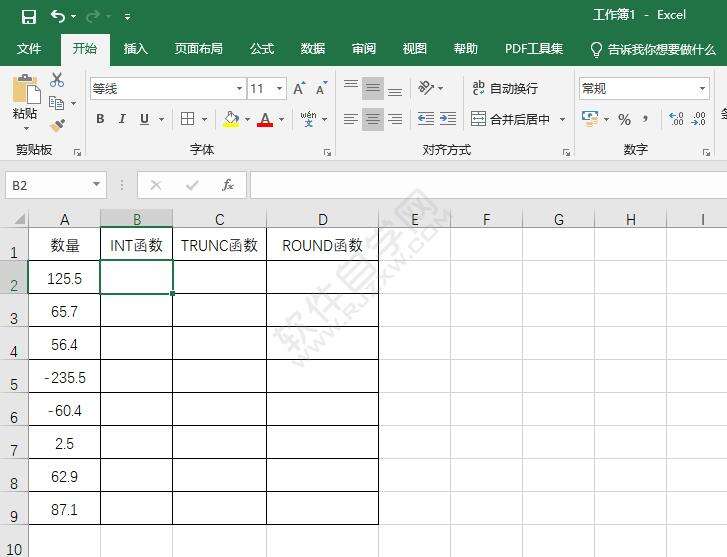The width and height of the screenshot is (727, 557).
Task: Open the number format dropdown showing 常规
Action: (702, 88)
